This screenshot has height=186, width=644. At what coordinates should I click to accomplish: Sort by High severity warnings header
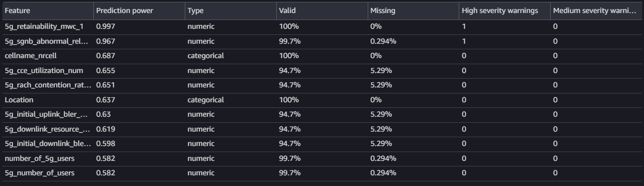pos(500,11)
